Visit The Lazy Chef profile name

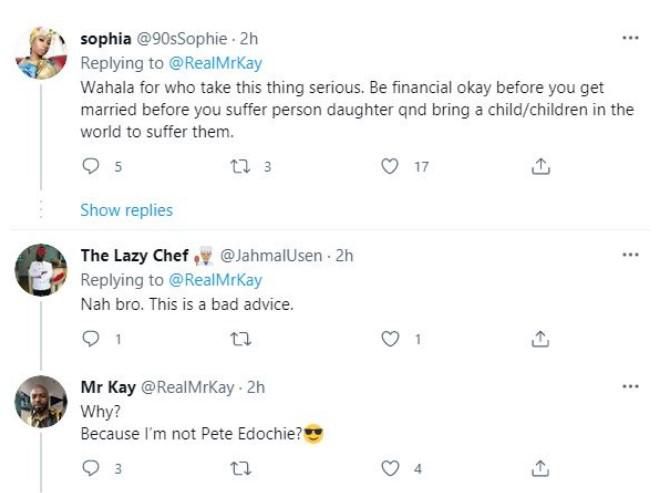[134, 255]
